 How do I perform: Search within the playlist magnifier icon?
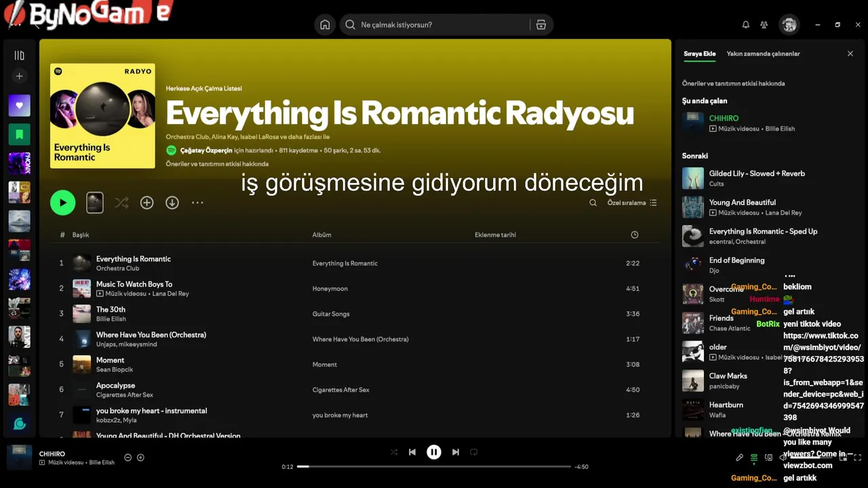pyautogui.click(x=593, y=203)
